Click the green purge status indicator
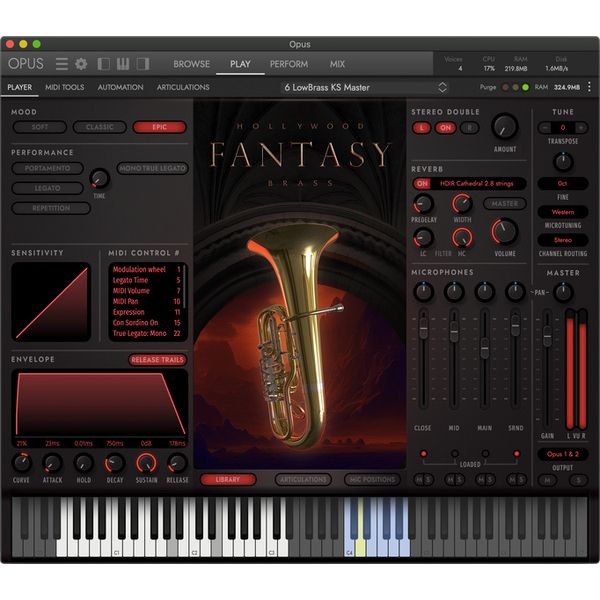The image size is (600, 600). point(526,88)
